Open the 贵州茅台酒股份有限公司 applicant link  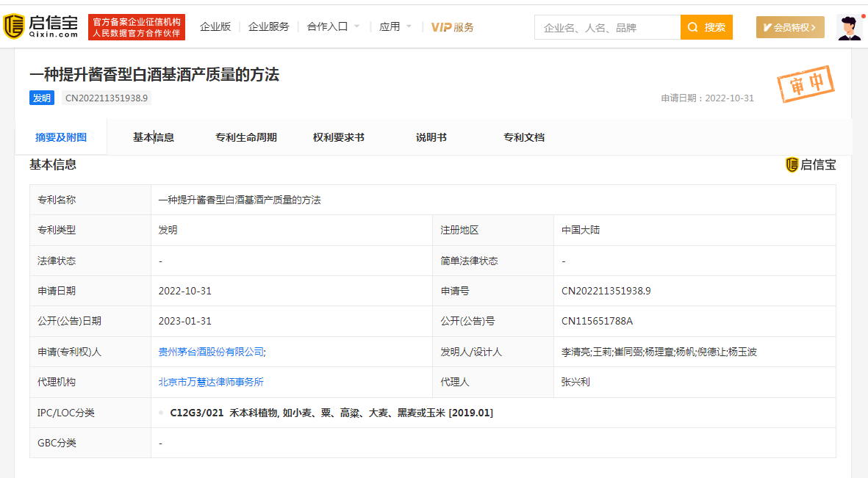(x=212, y=352)
